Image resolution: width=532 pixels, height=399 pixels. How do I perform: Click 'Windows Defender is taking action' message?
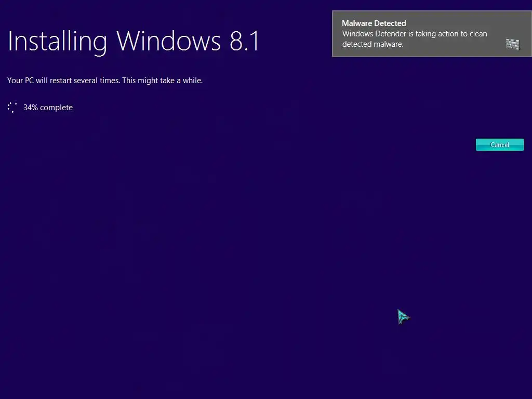coord(415,38)
